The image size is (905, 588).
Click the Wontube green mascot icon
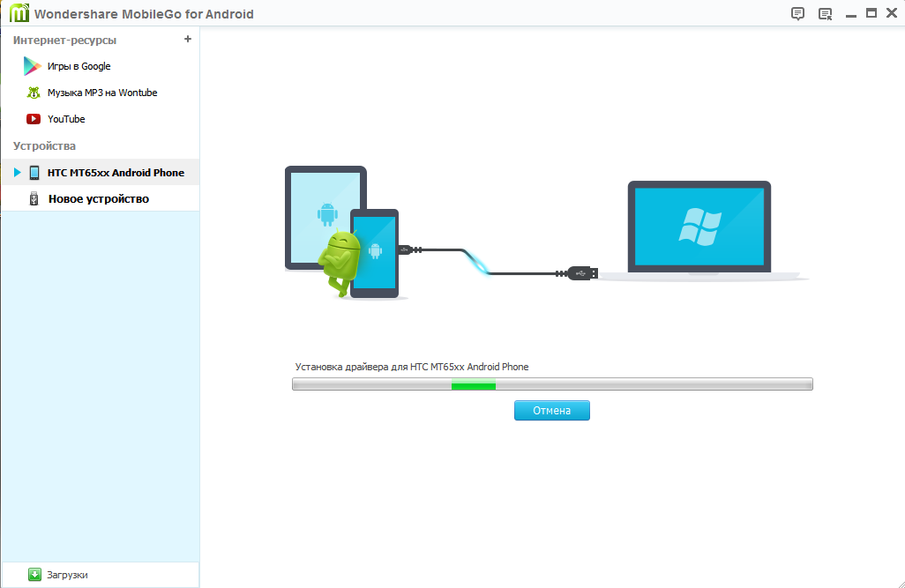(33, 93)
